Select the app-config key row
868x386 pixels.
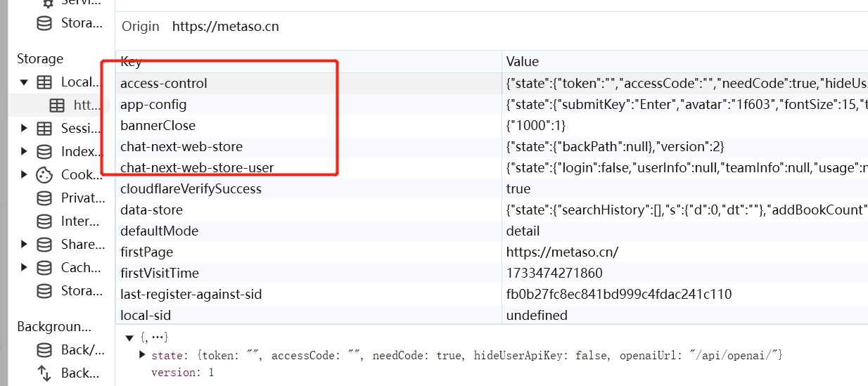pyautogui.click(x=491, y=104)
